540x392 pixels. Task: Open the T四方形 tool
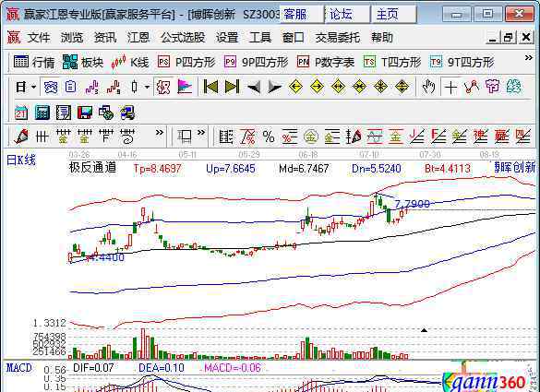pyautogui.click(x=392, y=63)
